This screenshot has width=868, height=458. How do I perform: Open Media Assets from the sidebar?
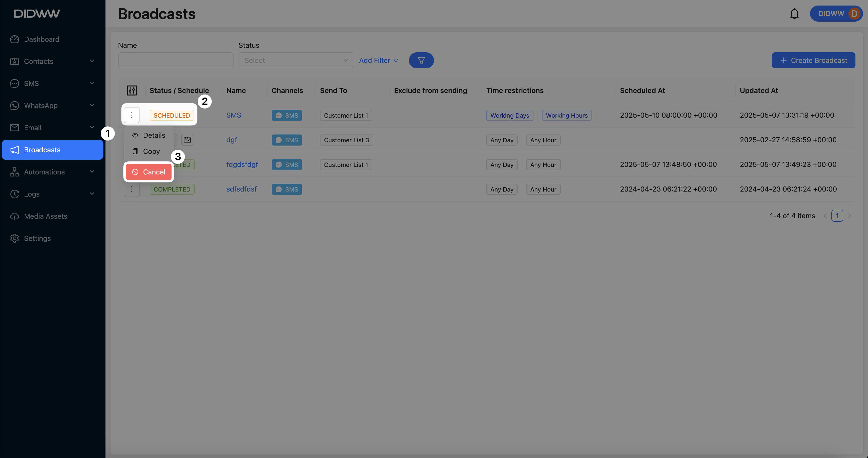pos(45,216)
